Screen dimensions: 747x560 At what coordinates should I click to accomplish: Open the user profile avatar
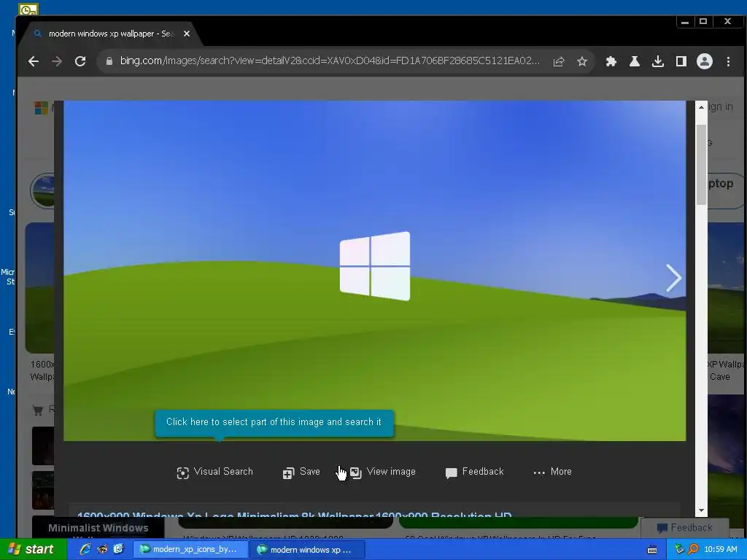coord(705,61)
